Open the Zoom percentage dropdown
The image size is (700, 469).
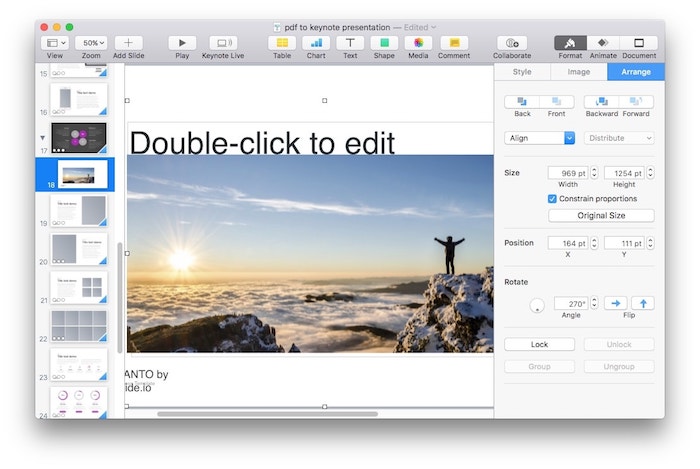[x=91, y=43]
